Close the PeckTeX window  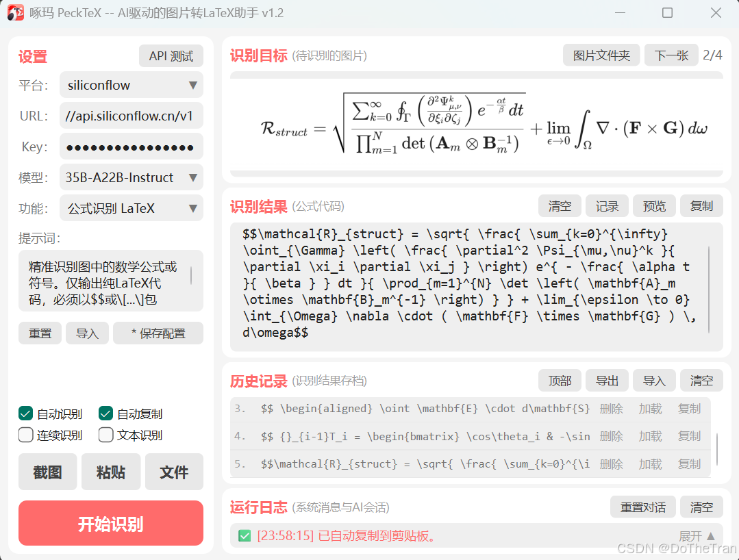point(716,13)
